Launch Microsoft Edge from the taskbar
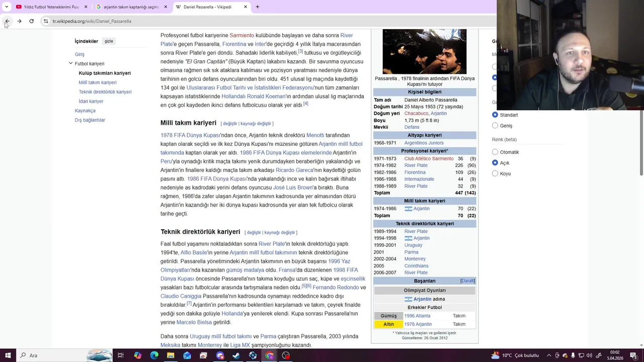The width and height of the screenshot is (644, 362). [x=154, y=355]
